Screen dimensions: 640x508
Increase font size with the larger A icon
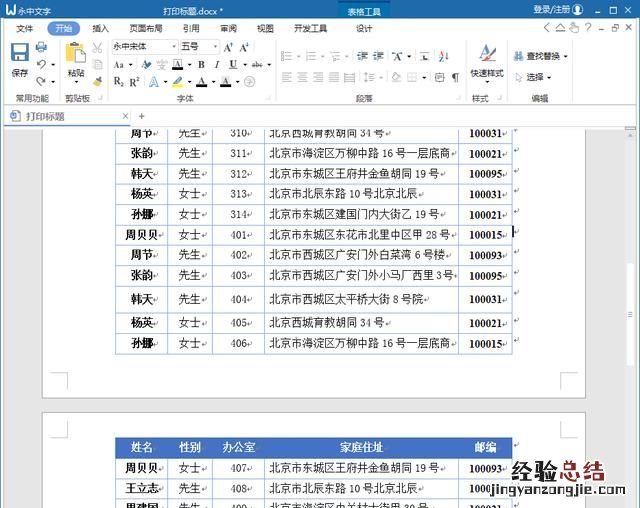pyautogui.click(x=228, y=48)
